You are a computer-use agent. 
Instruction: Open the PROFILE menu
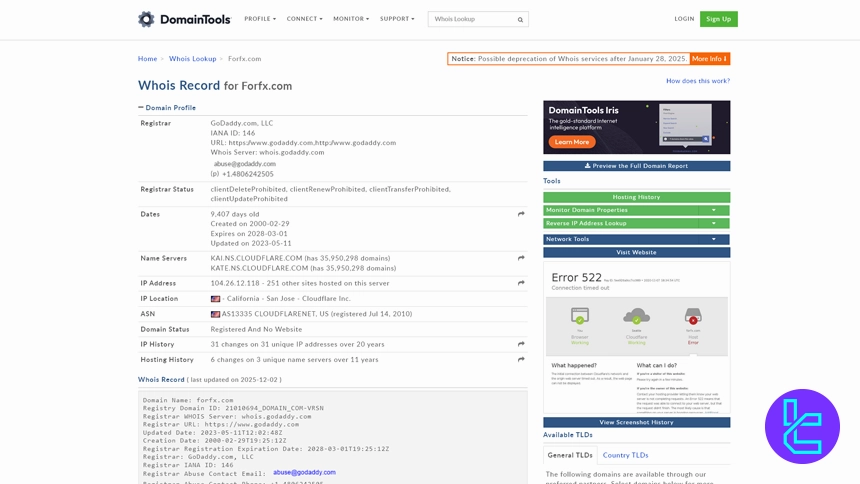pos(260,19)
